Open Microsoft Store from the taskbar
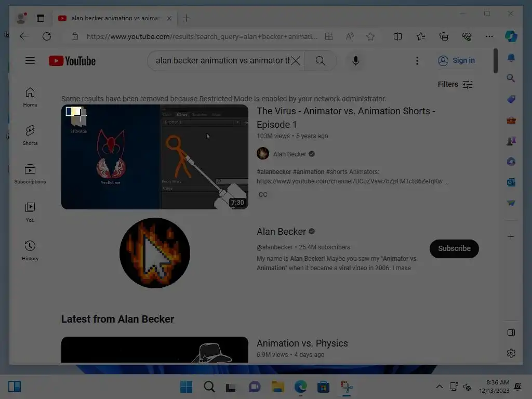532x399 pixels. click(323, 387)
